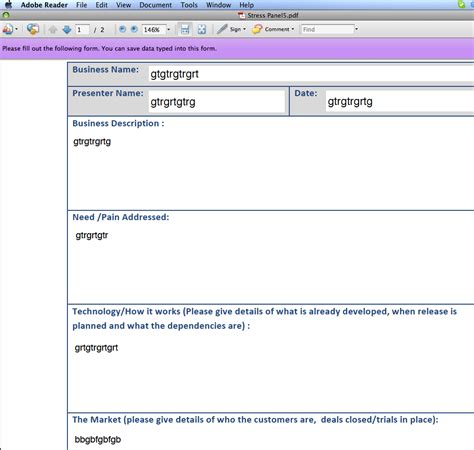Click the 'Business Name:' label
This screenshot has height=450, width=474.
pos(105,70)
